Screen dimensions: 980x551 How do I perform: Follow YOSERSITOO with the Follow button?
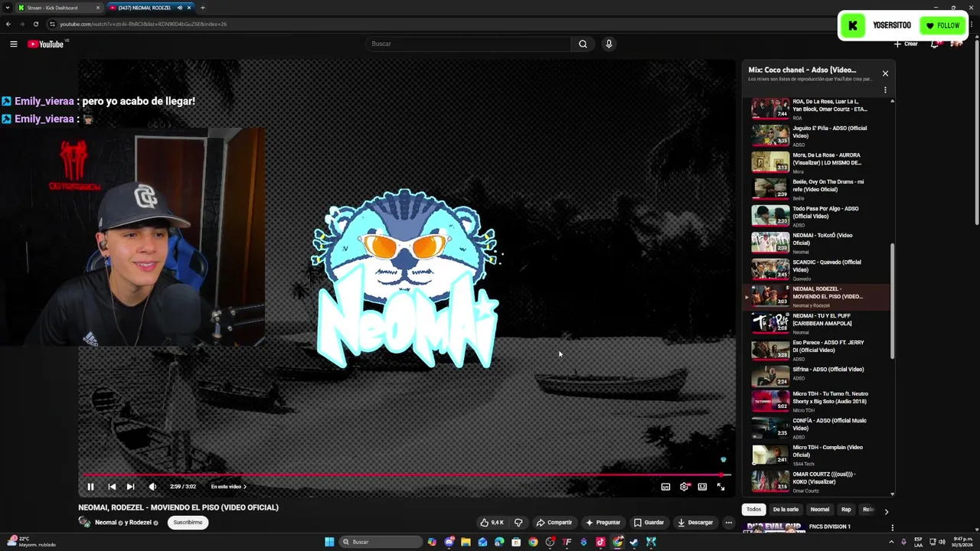pyautogui.click(x=942, y=25)
